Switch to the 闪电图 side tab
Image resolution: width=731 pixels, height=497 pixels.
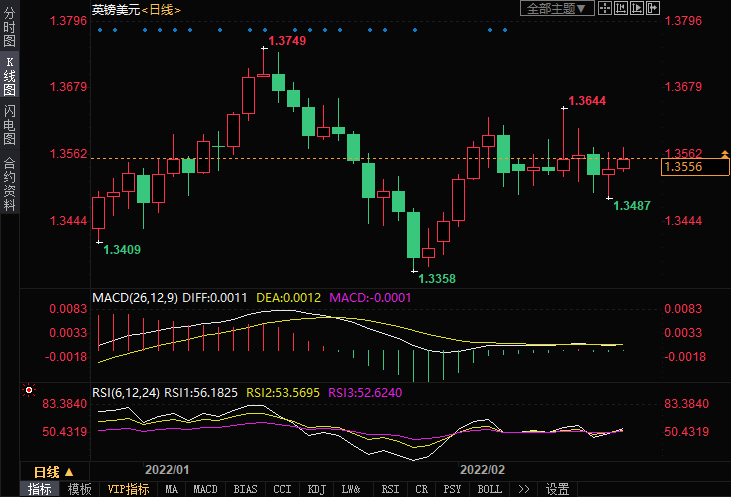pyautogui.click(x=9, y=124)
